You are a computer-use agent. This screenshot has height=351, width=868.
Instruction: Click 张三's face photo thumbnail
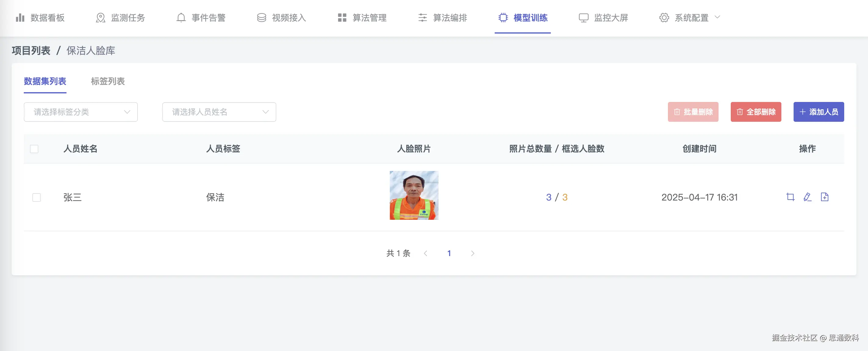tap(414, 195)
